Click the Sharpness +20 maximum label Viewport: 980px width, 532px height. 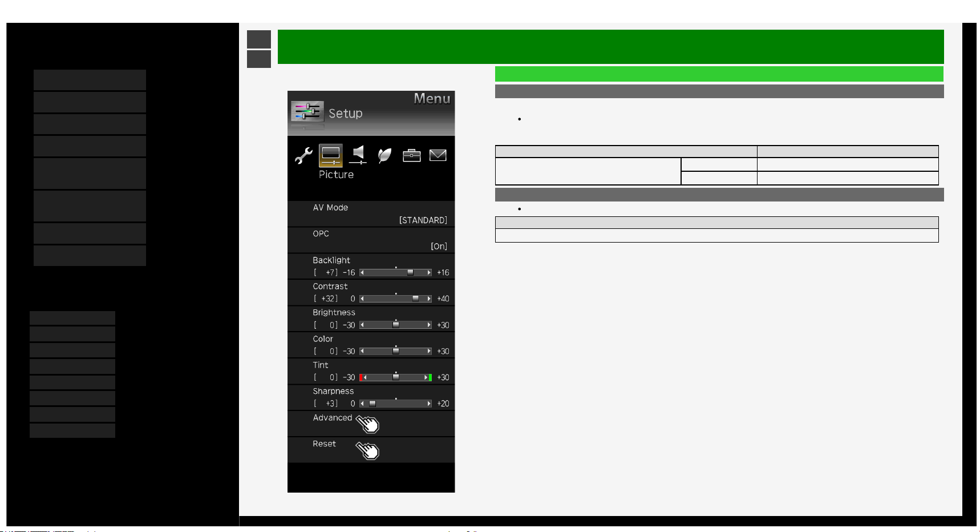pos(443,404)
